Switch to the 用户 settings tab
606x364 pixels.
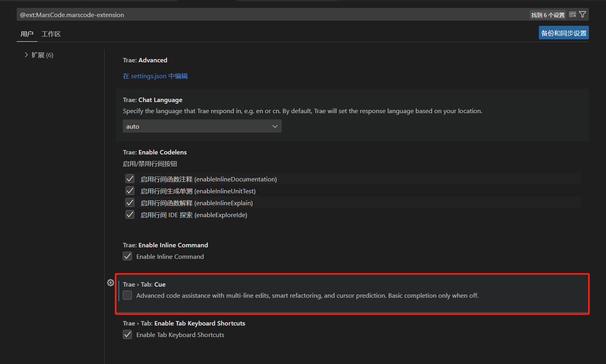click(27, 34)
